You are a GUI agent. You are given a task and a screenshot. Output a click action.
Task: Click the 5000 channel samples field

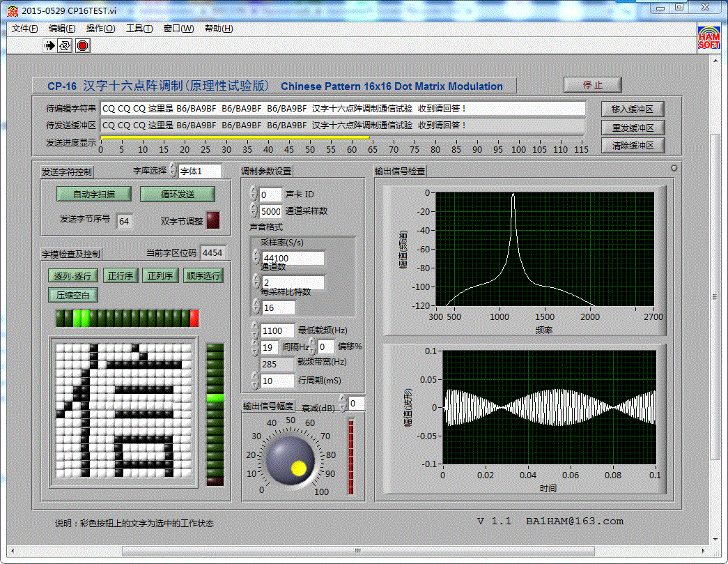(x=270, y=211)
